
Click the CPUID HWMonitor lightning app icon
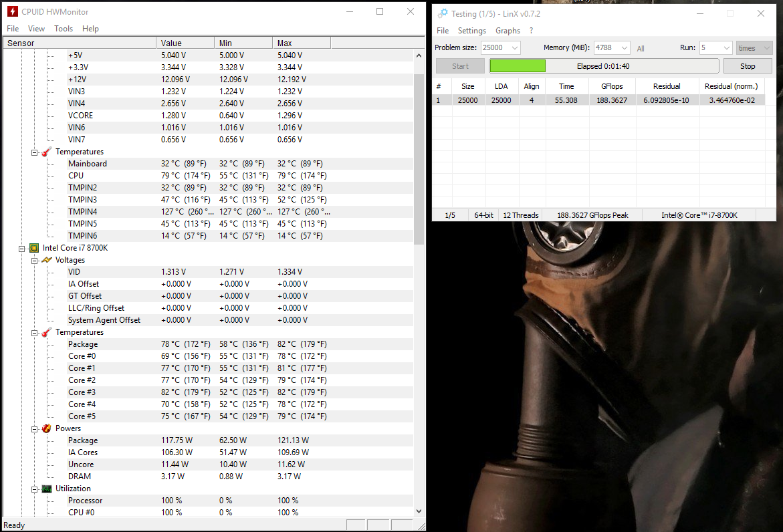[x=13, y=11]
